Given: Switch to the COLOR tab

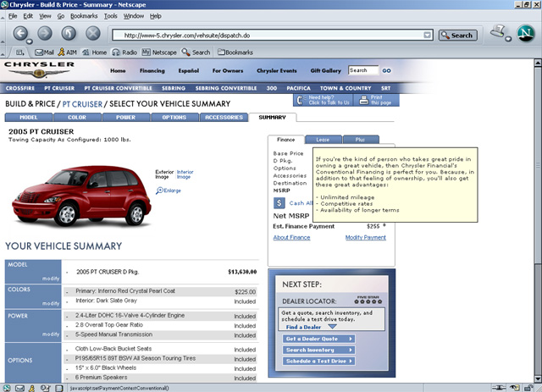Looking at the screenshot, I should click(77, 117).
